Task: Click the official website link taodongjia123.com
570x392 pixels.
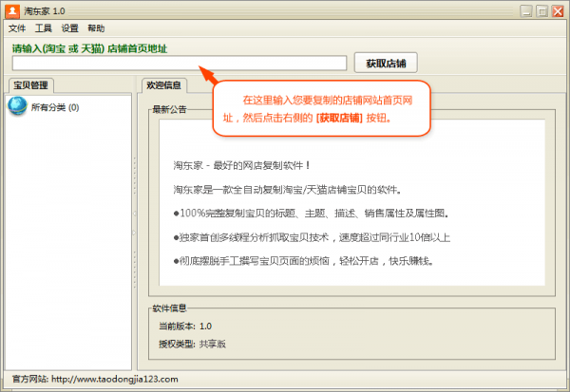Action: pos(115,380)
